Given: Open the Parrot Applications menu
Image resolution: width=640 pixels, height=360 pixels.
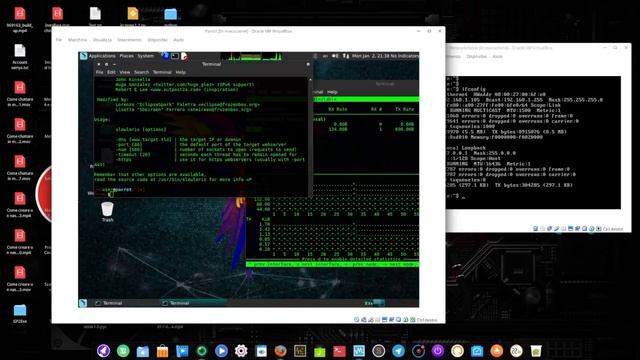Looking at the screenshot, I should [102, 56].
